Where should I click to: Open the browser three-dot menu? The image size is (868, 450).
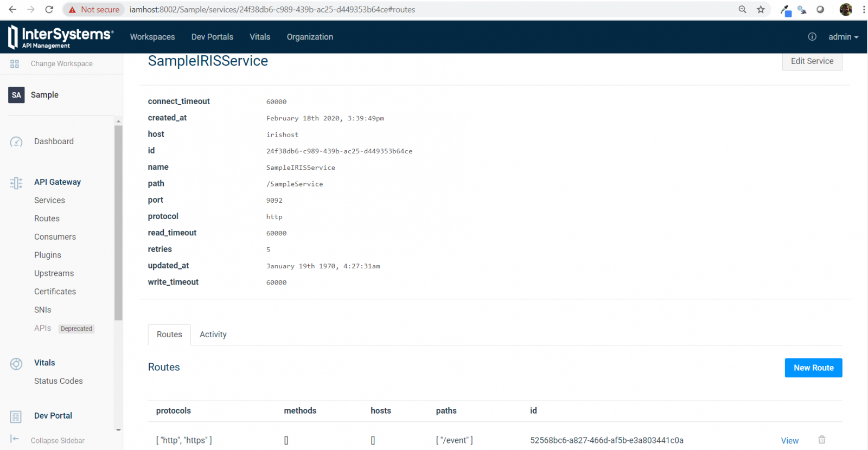coord(863,9)
